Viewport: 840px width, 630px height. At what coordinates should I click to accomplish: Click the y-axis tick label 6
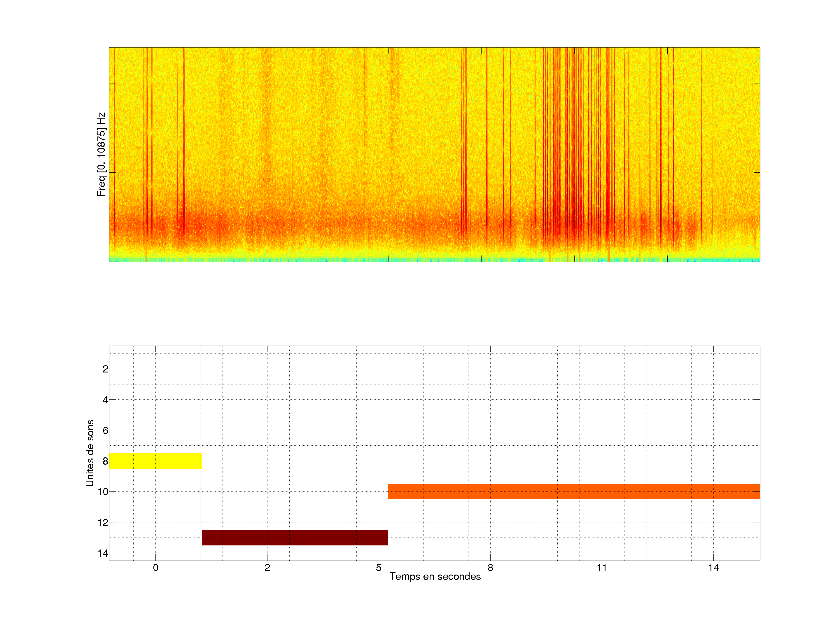[x=105, y=430]
